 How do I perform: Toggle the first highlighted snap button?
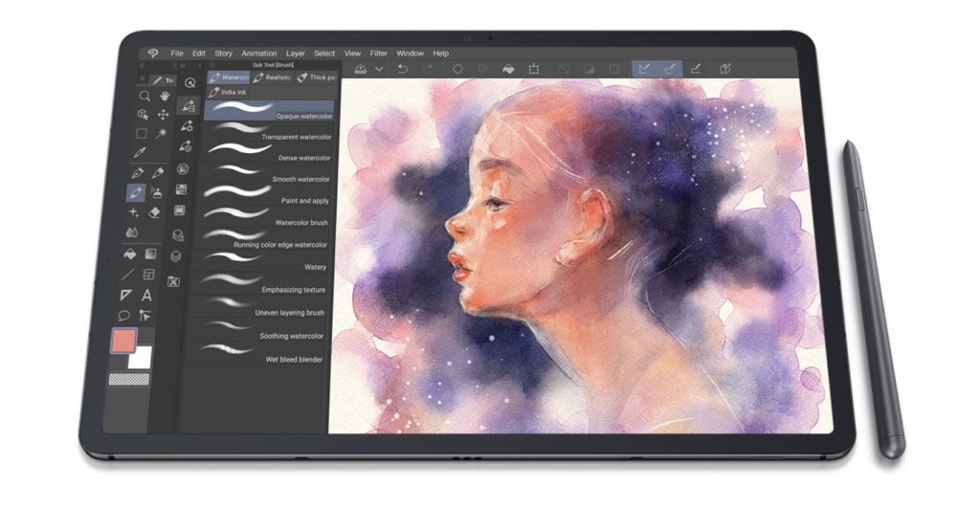pyautogui.click(x=644, y=69)
